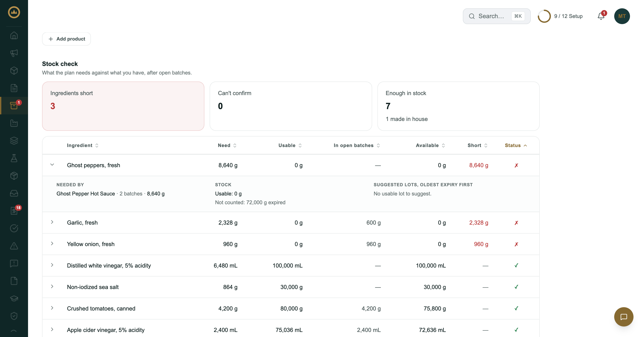
Task: Sort by In open batches column
Action: coord(357,145)
